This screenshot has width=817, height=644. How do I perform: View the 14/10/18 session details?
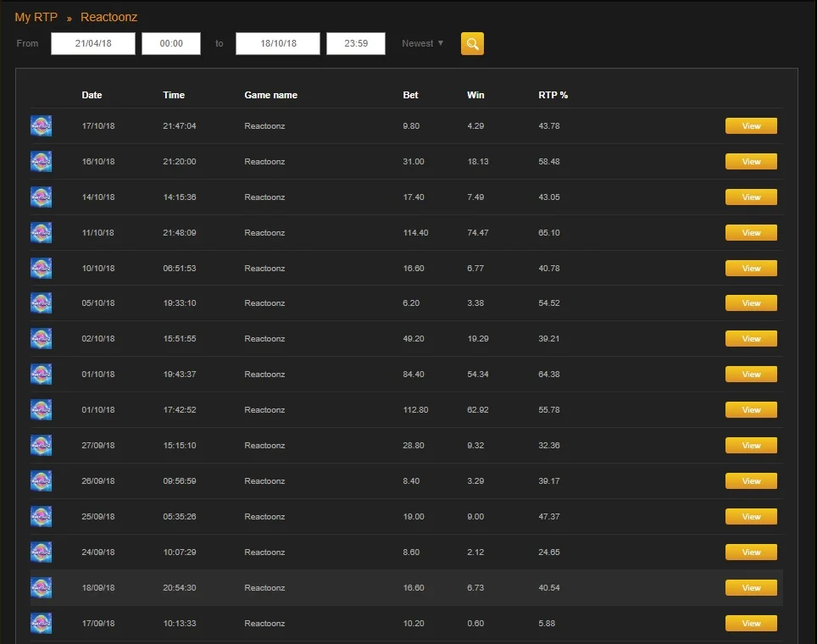[x=751, y=197]
